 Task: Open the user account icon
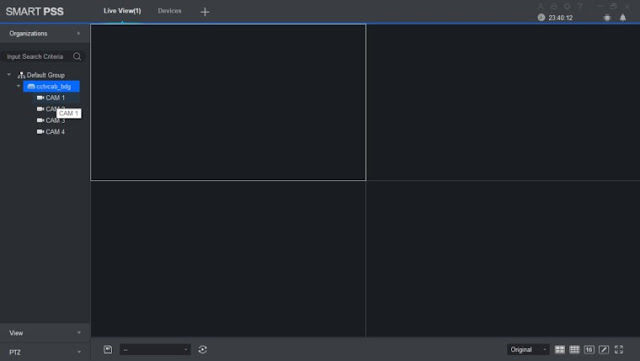(x=541, y=6)
